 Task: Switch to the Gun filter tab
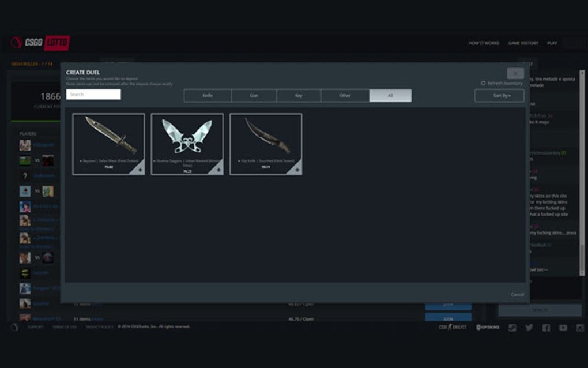coord(252,95)
